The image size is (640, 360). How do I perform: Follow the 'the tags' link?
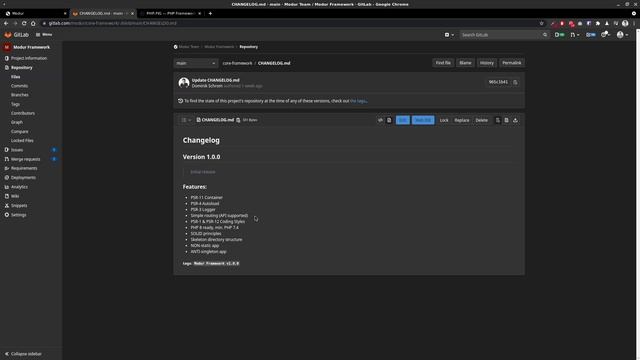(x=358, y=101)
